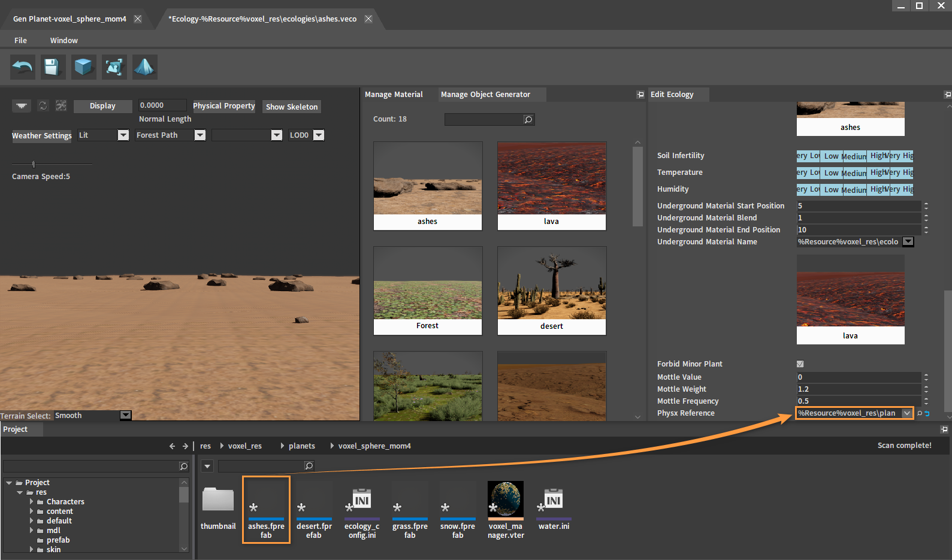This screenshot has width=952, height=560.
Task: Click the capture thumbnail toolbar icon
Action: point(114,66)
